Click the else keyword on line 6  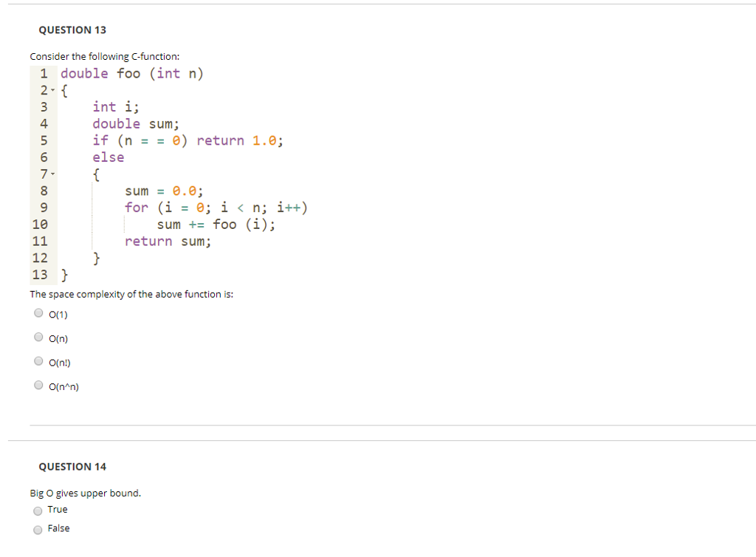click(x=108, y=157)
